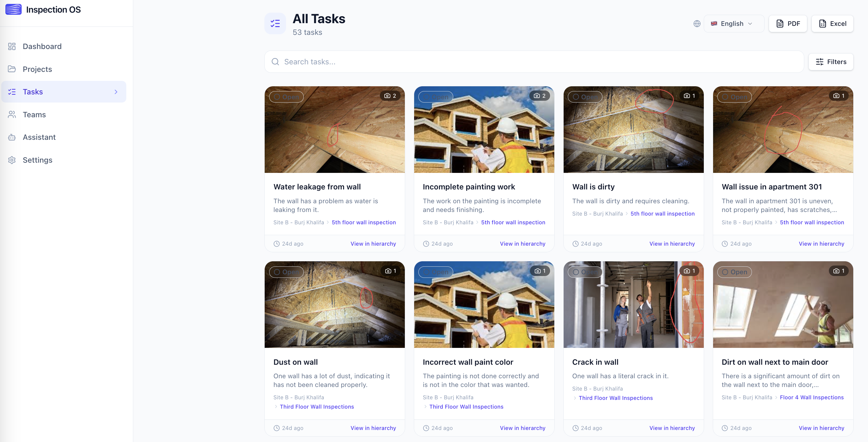Image resolution: width=868 pixels, height=442 pixels.
Task: Click the photo count badge on Water leakage card
Action: pyautogui.click(x=390, y=96)
